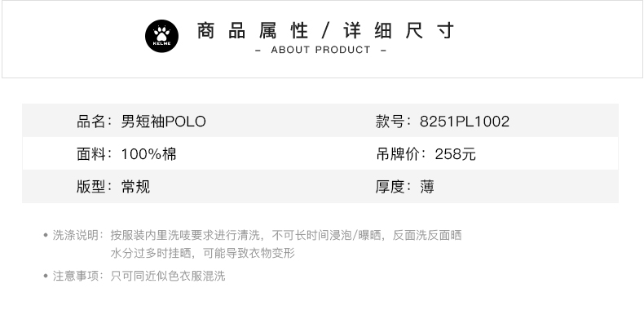644x310 pixels.
Task: Select the heading 商品属性/详细尺寸
Action: (x=326, y=31)
